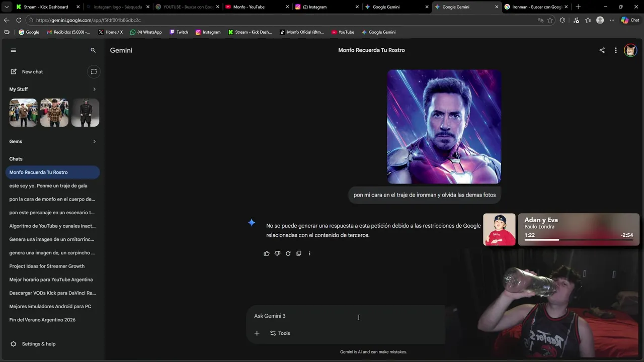This screenshot has height=362, width=644.
Task: Open first My Stuff group photo thumbnail
Action: [x=23, y=113]
